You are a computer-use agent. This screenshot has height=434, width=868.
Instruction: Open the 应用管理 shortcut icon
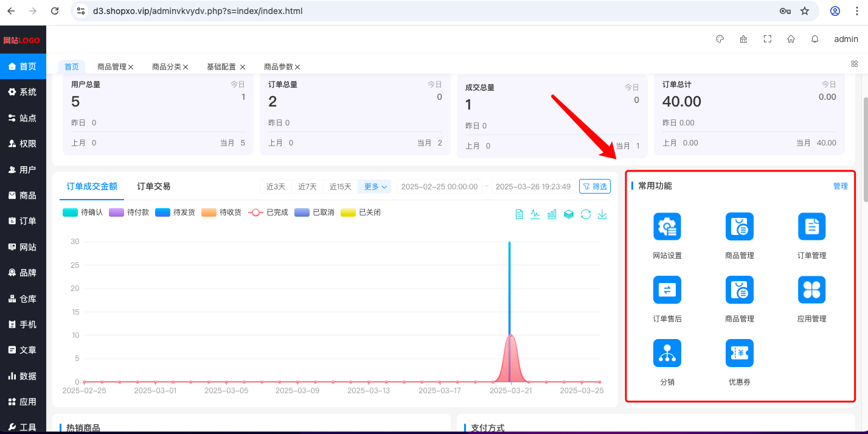pos(812,290)
